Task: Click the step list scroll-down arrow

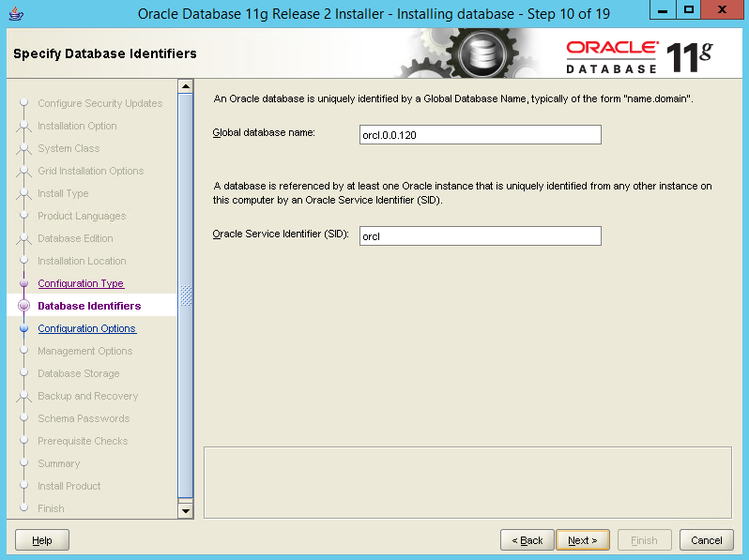Action: 185,511
